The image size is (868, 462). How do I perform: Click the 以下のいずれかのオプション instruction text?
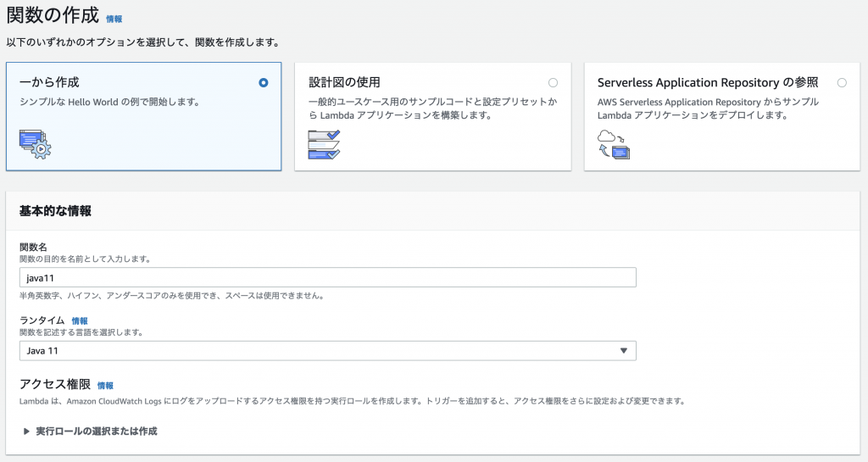[x=144, y=42]
